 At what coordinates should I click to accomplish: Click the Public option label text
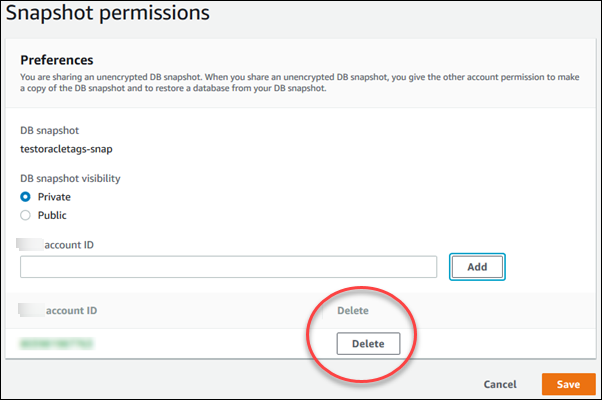click(x=52, y=214)
